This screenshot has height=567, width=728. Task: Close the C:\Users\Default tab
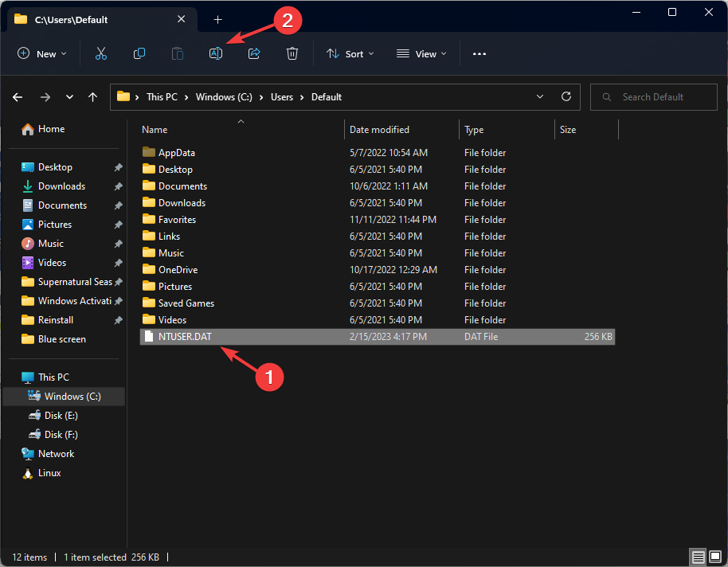(x=181, y=19)
